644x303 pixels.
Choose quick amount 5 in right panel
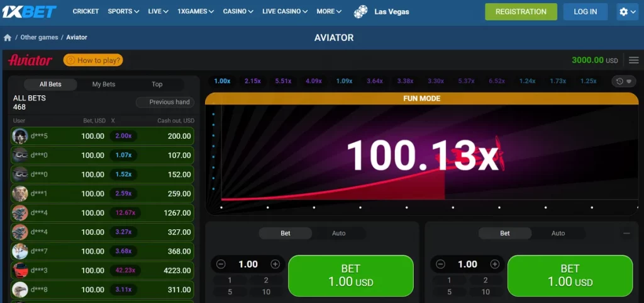[x=449, y=292]
